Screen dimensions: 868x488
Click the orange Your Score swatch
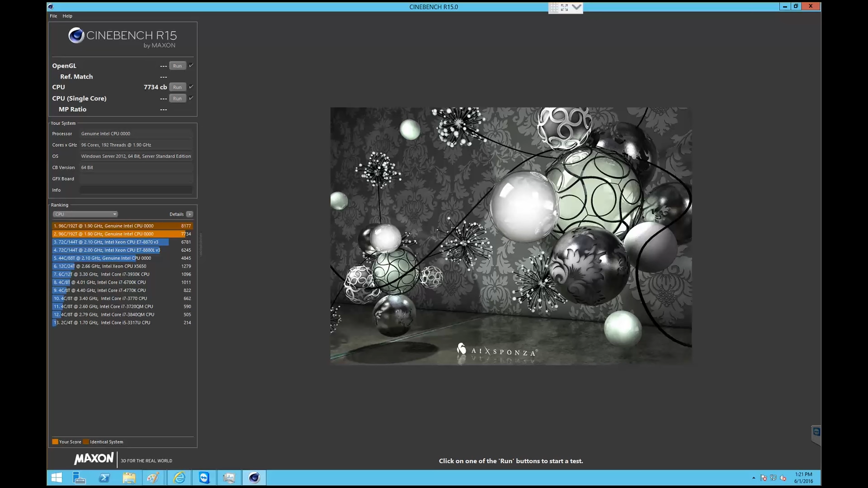point(55,442)
